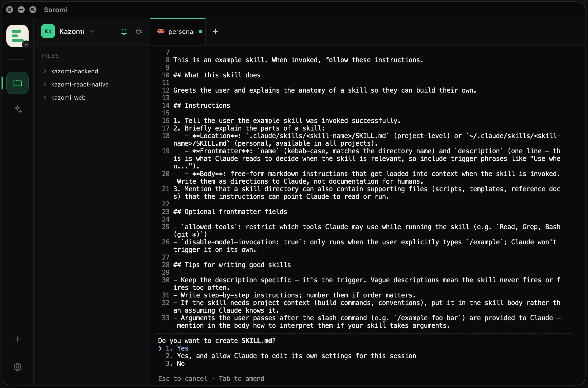Image resolution: width=588 pixels, height=388 pixels.
Task: Click green status dot on personal tab
Action: [200, 31]
